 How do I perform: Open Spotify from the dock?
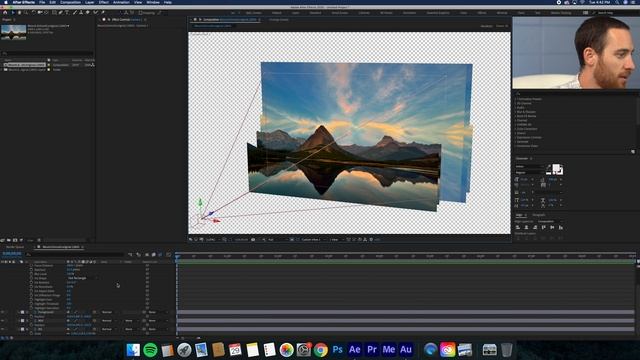[150, 350]
